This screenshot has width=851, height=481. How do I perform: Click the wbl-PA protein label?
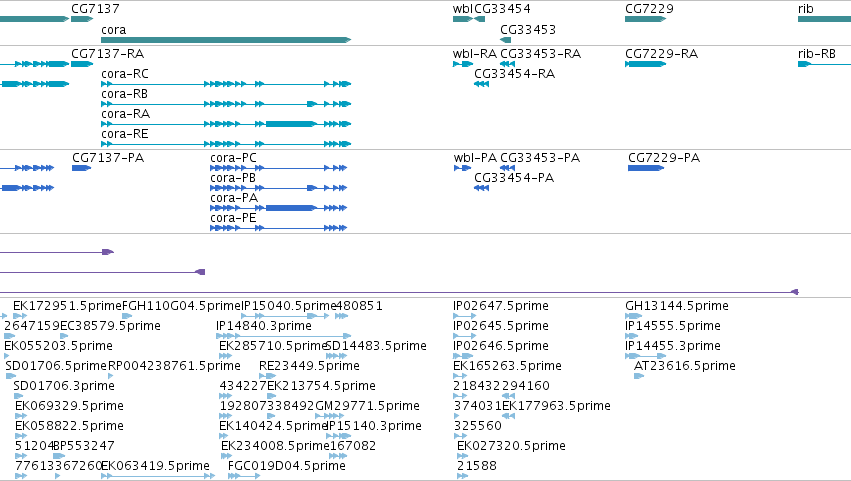[x=475, y=158]
